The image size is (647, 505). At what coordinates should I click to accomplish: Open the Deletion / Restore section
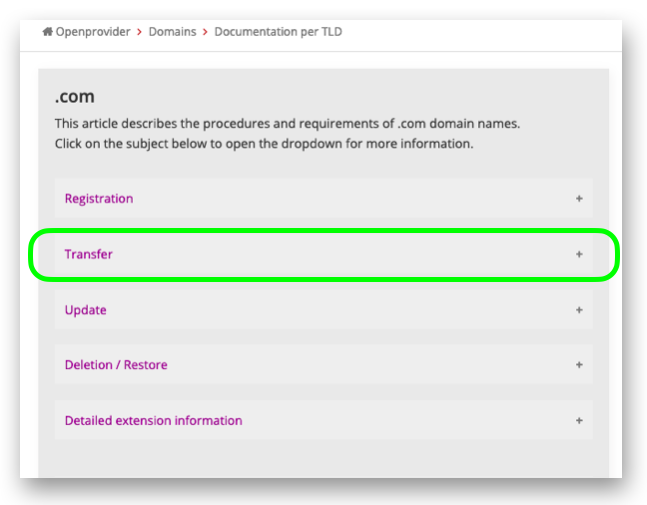pyautogui.click(x=116, y=365)
